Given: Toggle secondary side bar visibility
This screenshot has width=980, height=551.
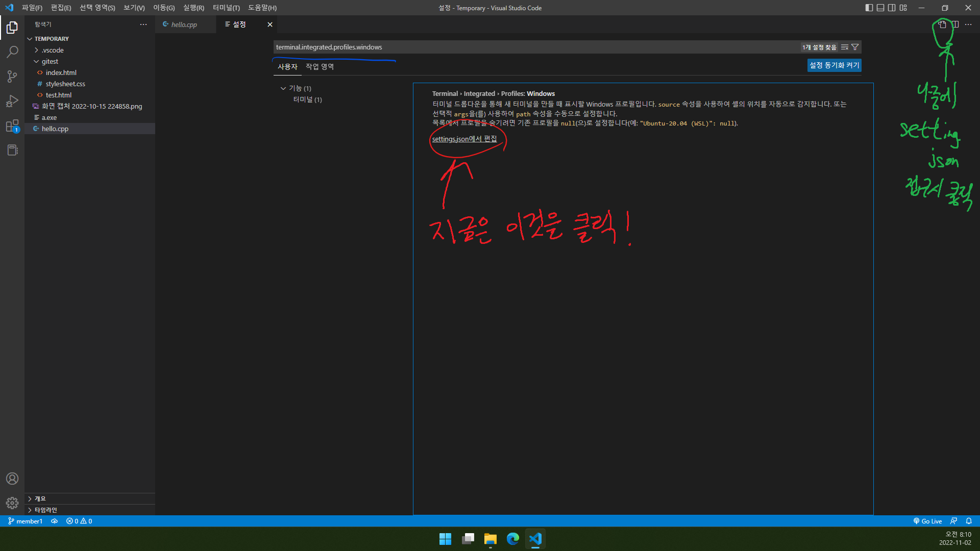Looking at the screenshot, I should pyautogui.click(x=892, y=8).
